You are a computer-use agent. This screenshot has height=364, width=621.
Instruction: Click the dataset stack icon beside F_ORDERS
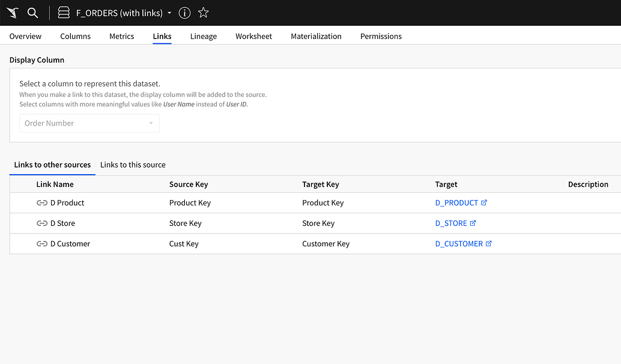[64, 13]
